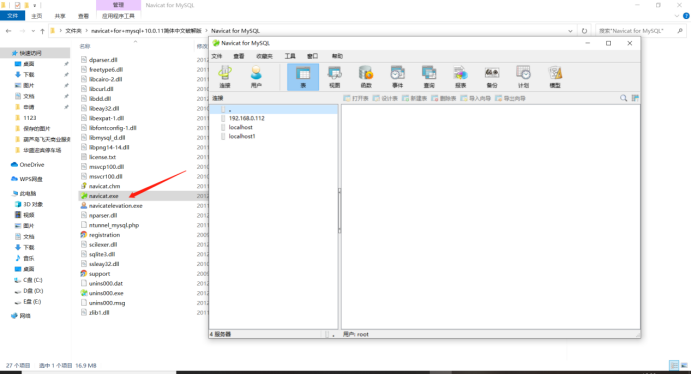
Task: Click the search magnifier in Navicat object bar
Action: [623, 98]
